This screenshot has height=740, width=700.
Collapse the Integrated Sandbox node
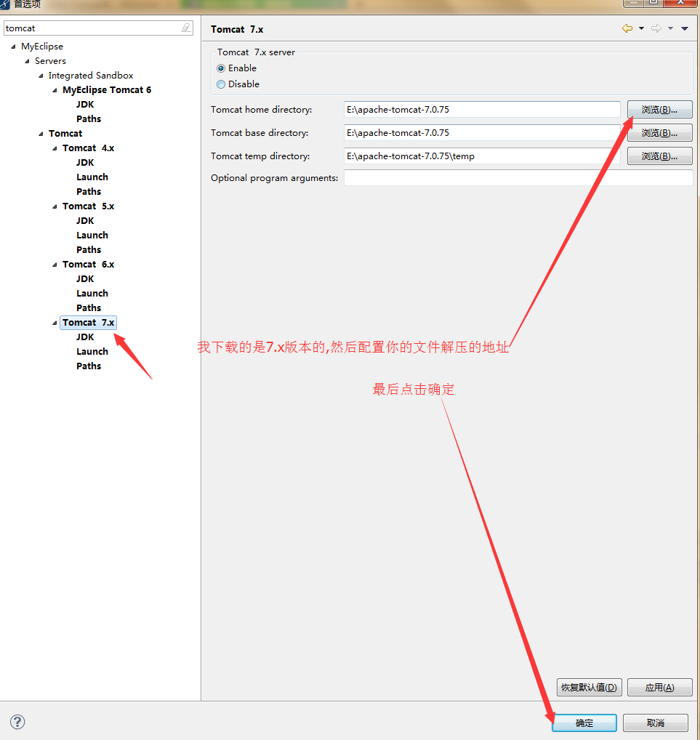click(x=41, y=76)
